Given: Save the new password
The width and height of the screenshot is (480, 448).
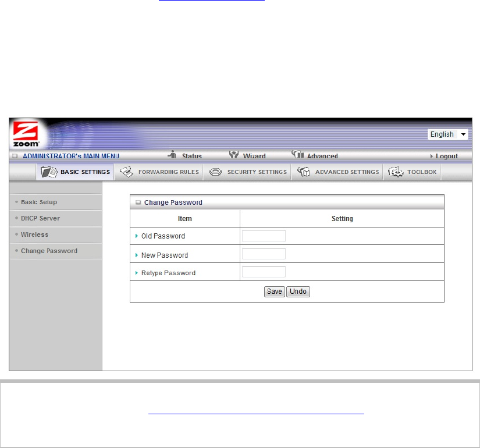Looking at the screenshot, I should point(274,291).
